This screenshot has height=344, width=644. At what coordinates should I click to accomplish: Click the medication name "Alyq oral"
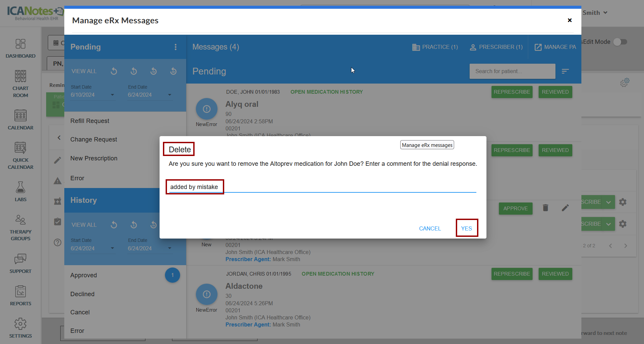[242, 104]
